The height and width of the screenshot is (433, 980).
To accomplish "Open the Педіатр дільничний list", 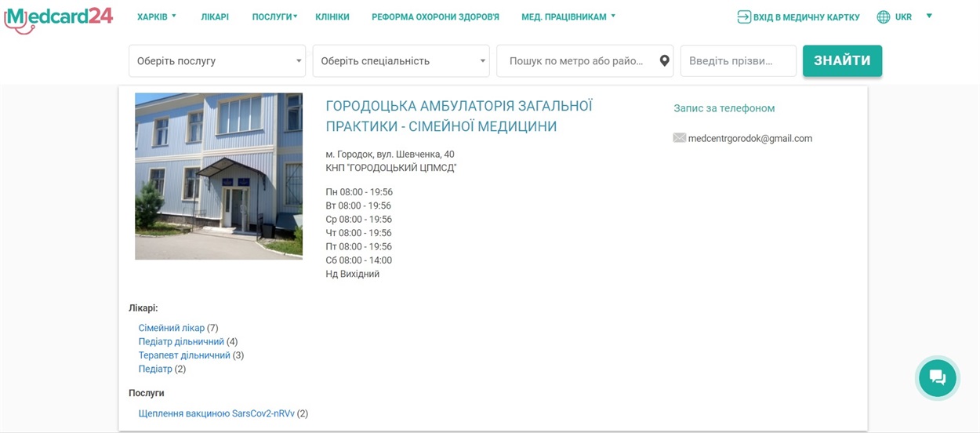I will [x=181, y=342].
